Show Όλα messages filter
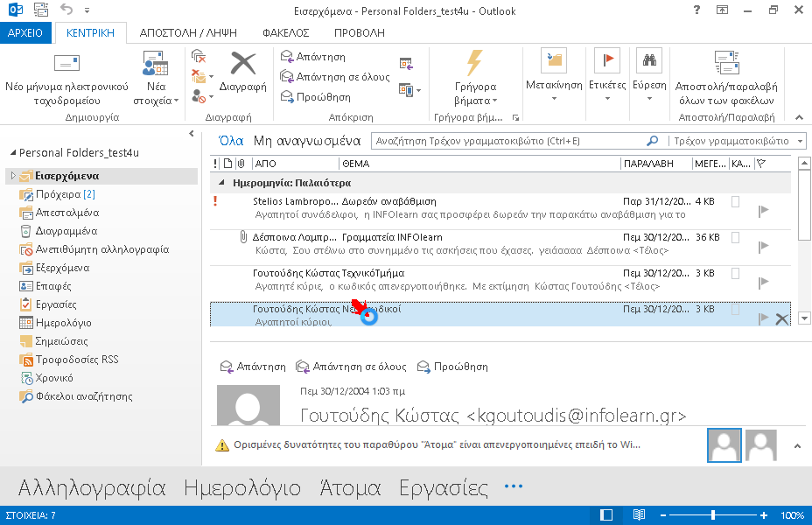 pyautogui.click(x=231, y=141)
